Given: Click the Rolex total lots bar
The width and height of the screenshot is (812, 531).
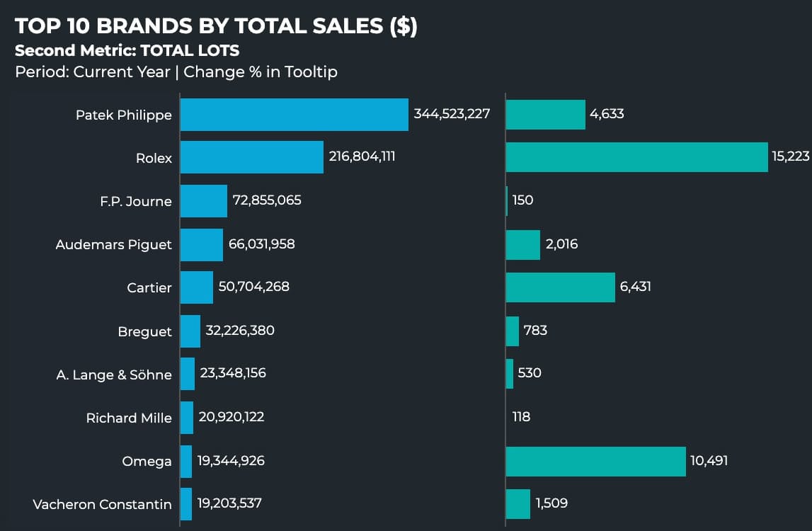Looking at the screenshot, I should (x=636, y=157).
